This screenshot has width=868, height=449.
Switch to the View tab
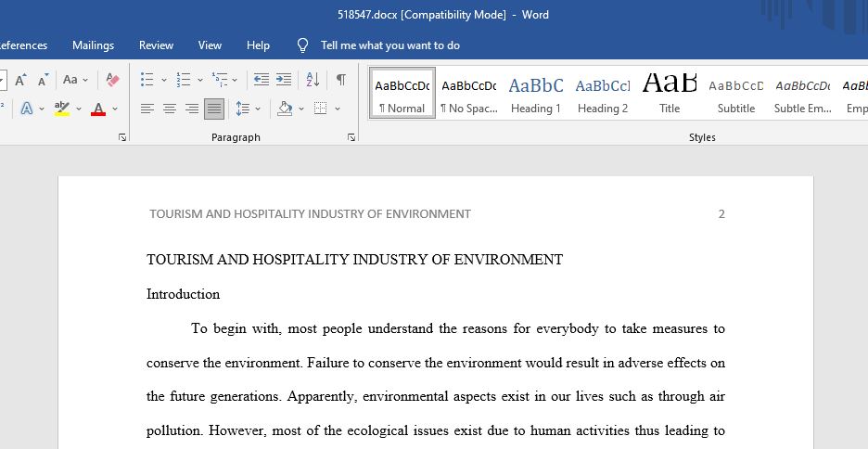click(210, 45)
